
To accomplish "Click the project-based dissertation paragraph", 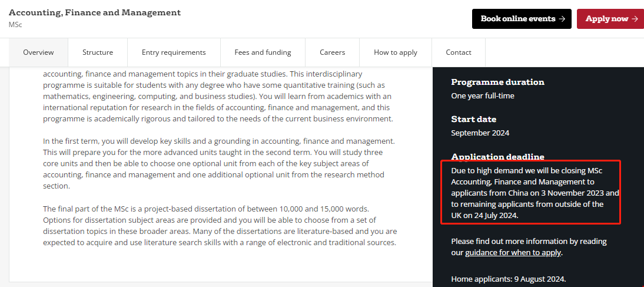I will (x=220, y=226).
